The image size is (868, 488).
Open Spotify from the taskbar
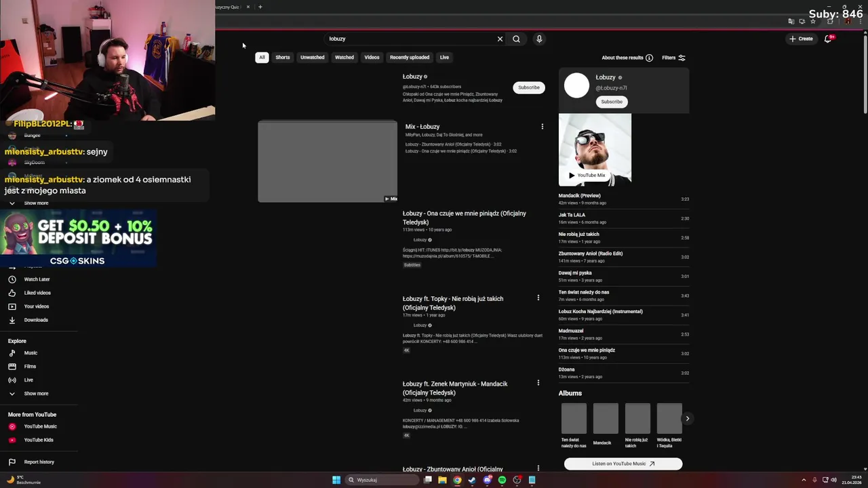pos(502,480)
